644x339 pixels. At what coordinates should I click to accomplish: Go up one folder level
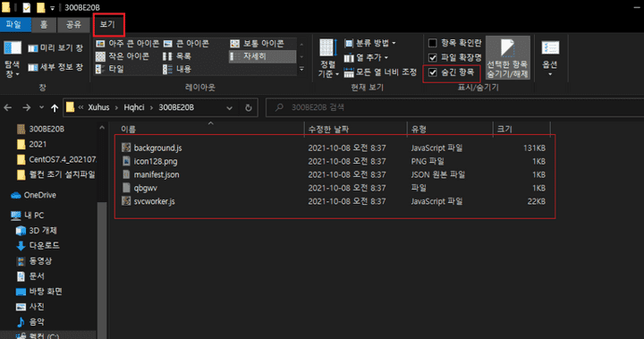55,107
